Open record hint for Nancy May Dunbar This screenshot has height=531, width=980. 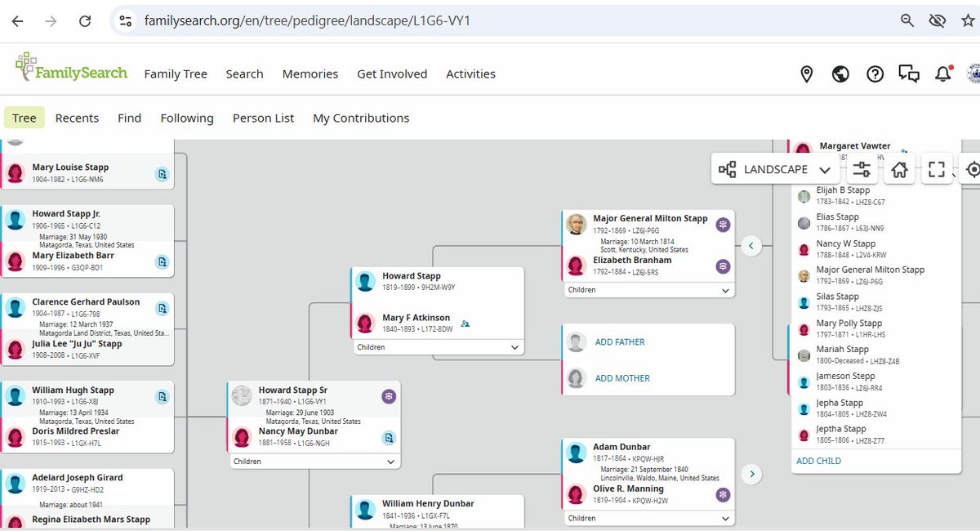pos(389,438)
